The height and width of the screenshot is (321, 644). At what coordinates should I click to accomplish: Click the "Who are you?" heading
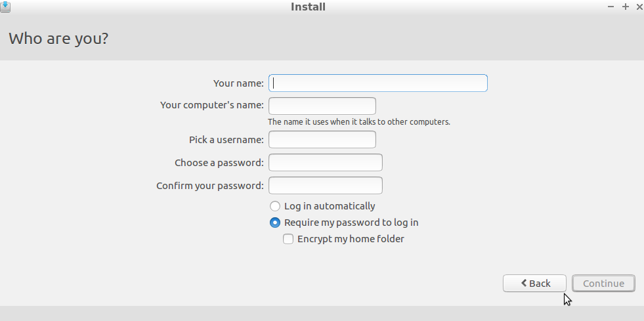pos(58,38)
